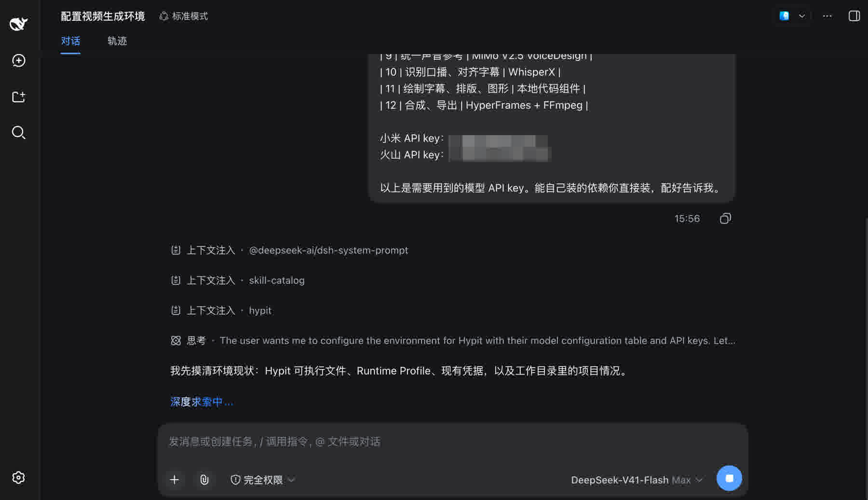Click the skill-catalog label text
The width and height of the screenshot is (868, 500).
click(277, 280)
